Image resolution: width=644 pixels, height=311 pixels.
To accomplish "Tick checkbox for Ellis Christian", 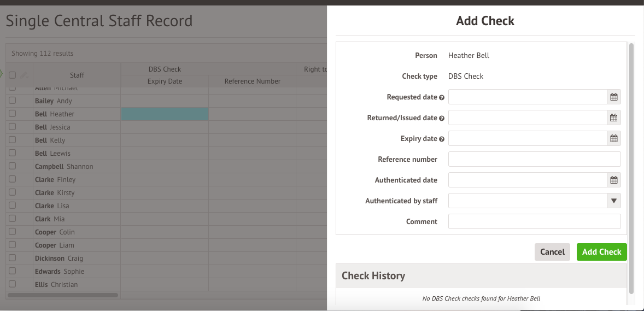I will coord(13,284).
